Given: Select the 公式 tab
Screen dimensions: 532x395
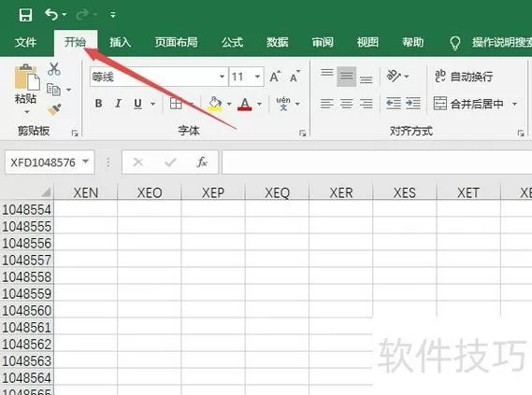Looking at the screenshot, I should [x=233, y=42].
